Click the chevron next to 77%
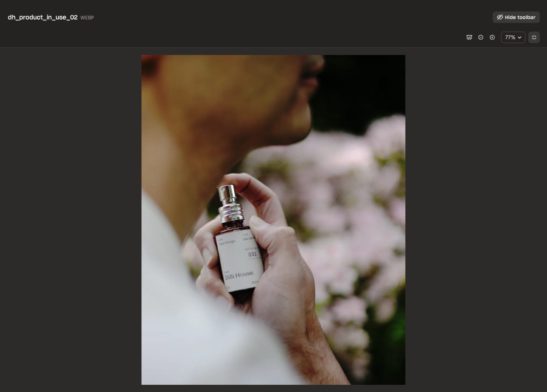Image resolution: width=547 pixels, height=392 pixels. tap(519, 37)
